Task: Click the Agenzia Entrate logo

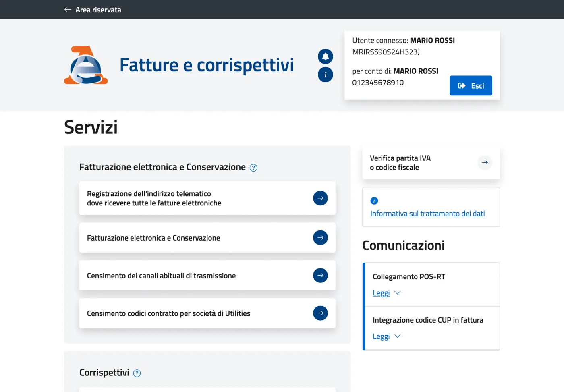Action: pyautogui.click(x=86, y=65)
